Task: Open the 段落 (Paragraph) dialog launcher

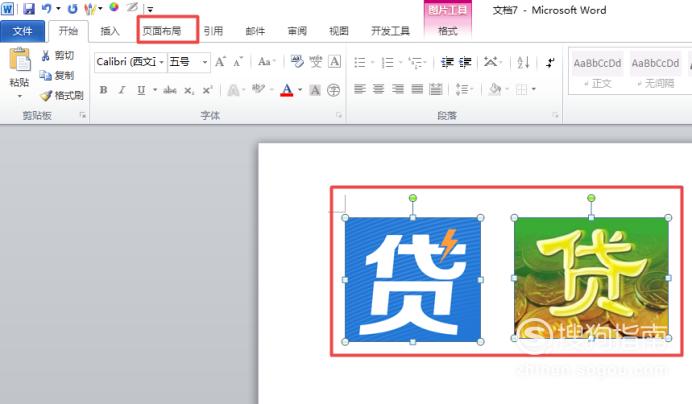Action: (x=555, y=115)
